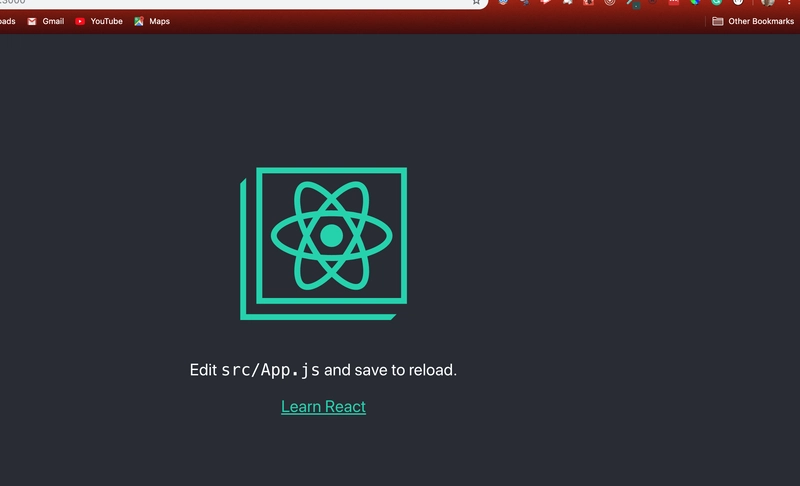Open the Other Bookmarks folder
800x486 pixels.
[x=753, y=21]
